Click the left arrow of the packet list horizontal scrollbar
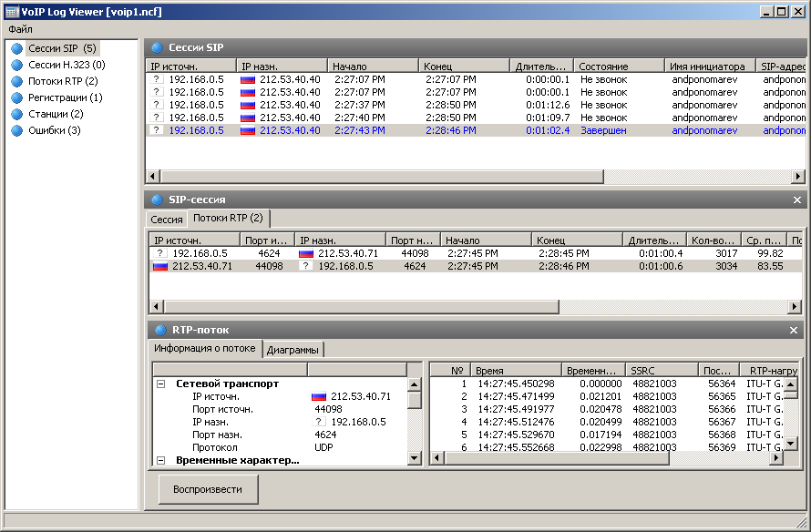The width and height of the screenshot is (811, 532). 437,458
